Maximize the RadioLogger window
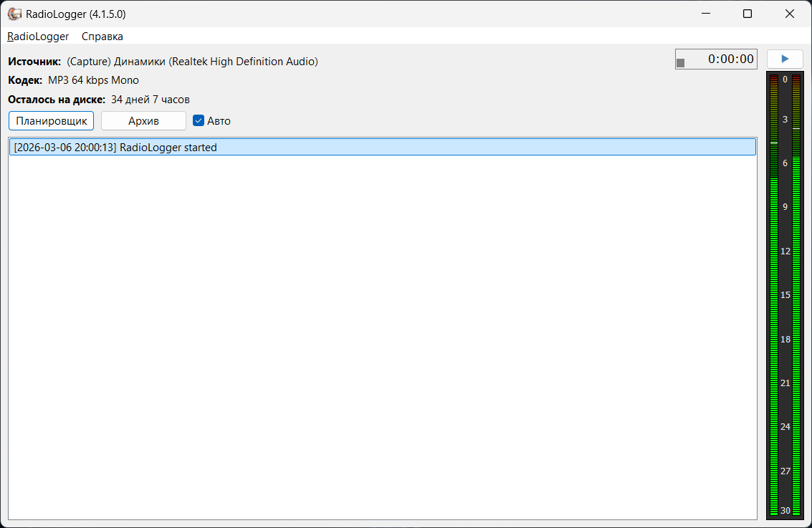 click(x=747, y=14)
